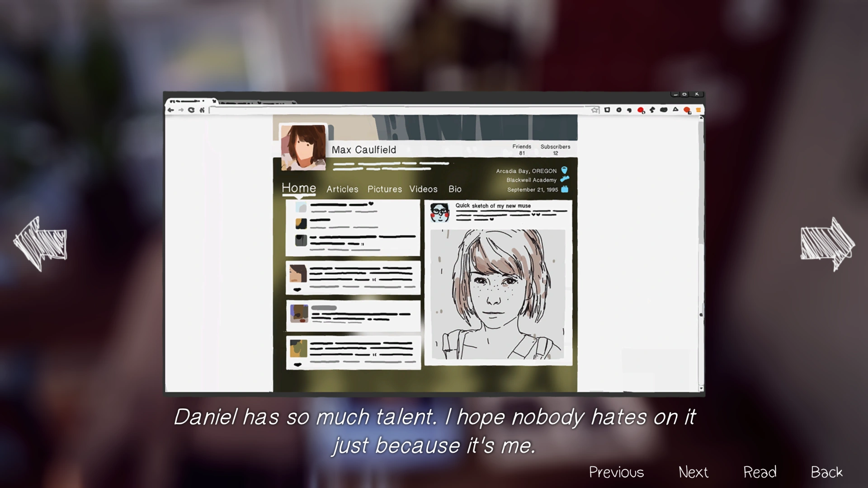Click the browser reload icon
Viewport: 868px width, 488px height.
click(191, 110)
